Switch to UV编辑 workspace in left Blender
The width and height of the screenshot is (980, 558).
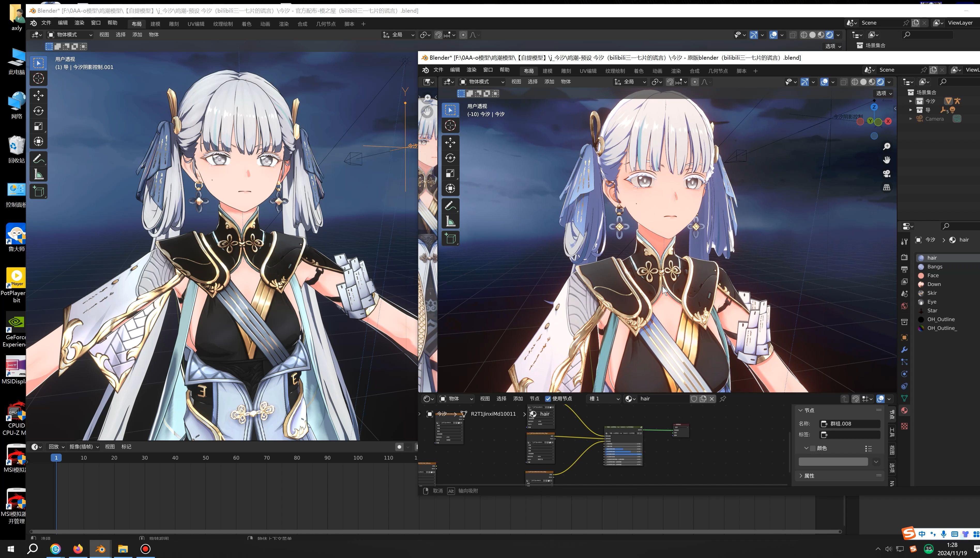click(195, 24)
